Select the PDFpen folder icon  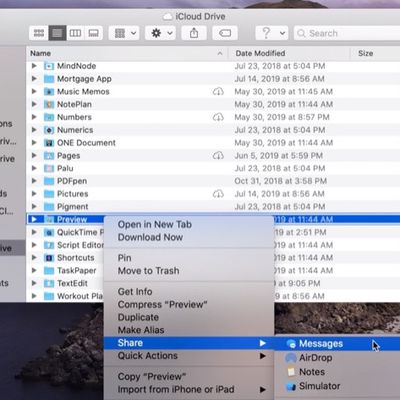pyautogui.click(x=49, y=181)
